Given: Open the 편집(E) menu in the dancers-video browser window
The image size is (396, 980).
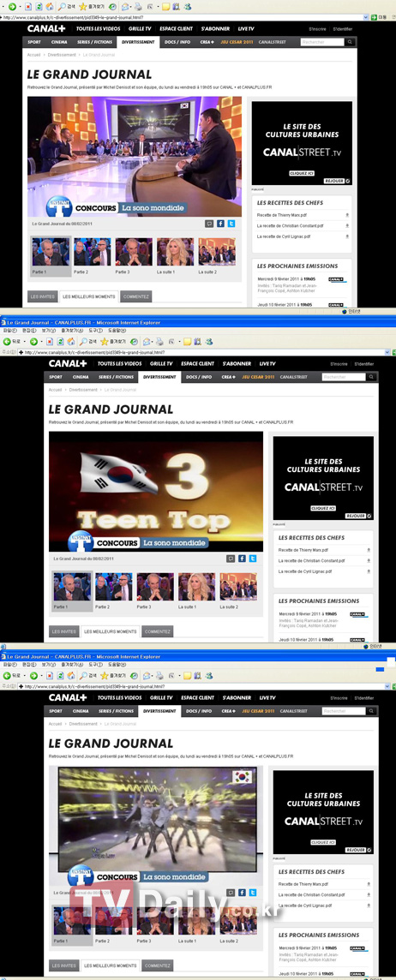Looking at the screenshot, I should pos(29,665).
